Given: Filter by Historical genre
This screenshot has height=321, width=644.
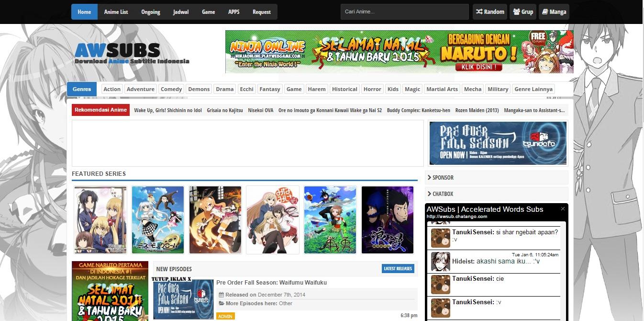Looking at the screenshot, I should click(x=344, y=89).
